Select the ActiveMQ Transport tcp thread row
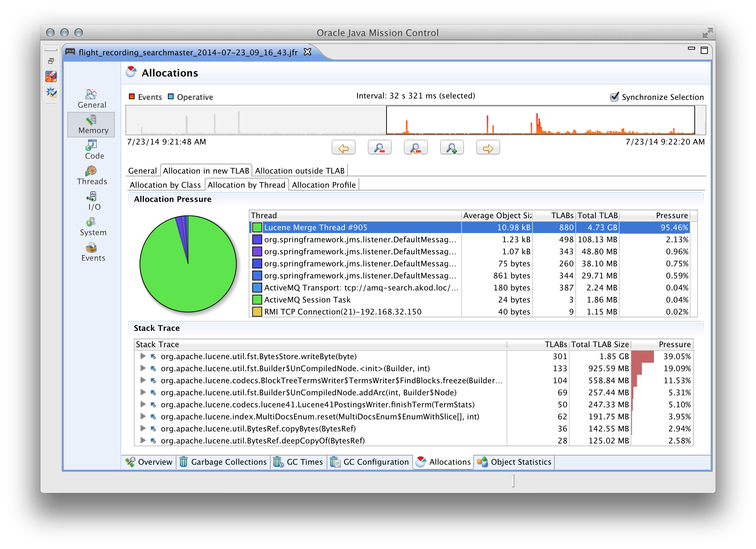The height and width of the screenshot is (549, 756). pos(470,288)
